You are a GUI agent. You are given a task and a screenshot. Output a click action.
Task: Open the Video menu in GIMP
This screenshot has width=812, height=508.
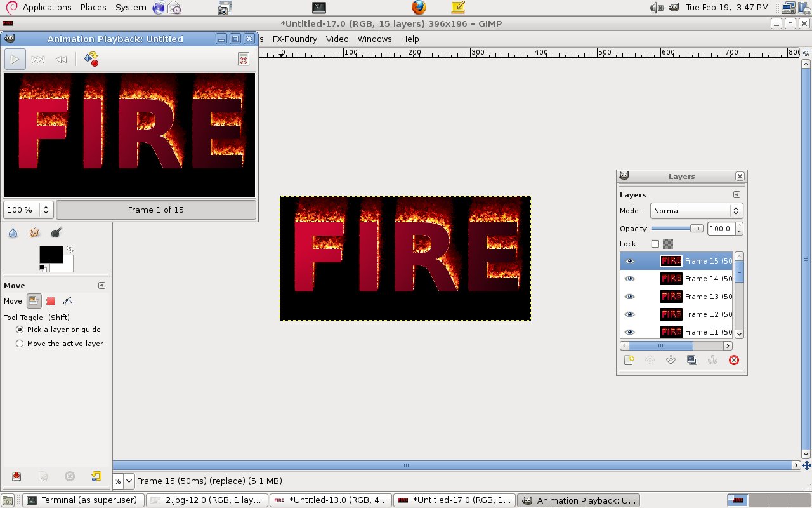click(x=337, y=39)
